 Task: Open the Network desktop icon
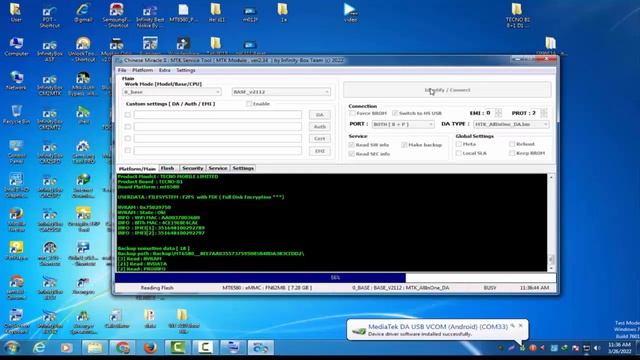tap(16, 80)
